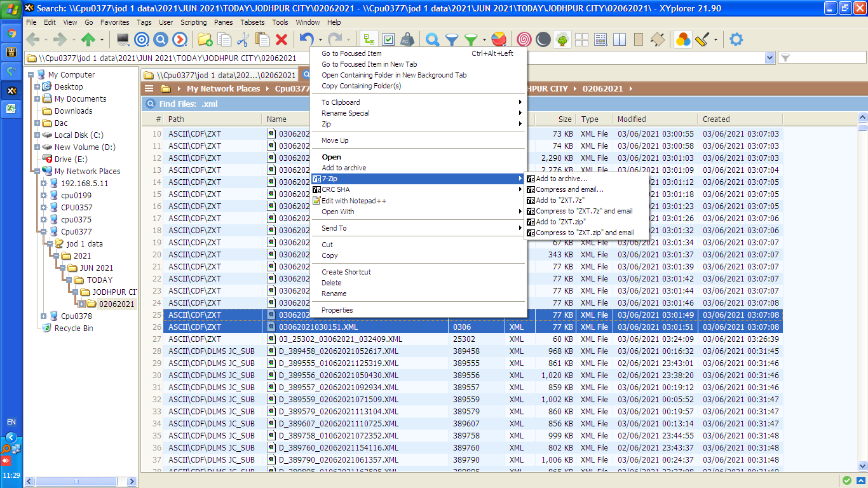The image size is (868, 488).
Task: Toggle the beige Preview Pane button
Action: 639,40
